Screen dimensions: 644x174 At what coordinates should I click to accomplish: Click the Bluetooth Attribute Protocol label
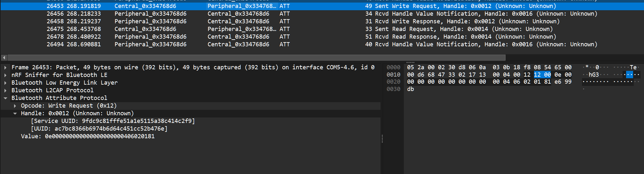point(59,98)
